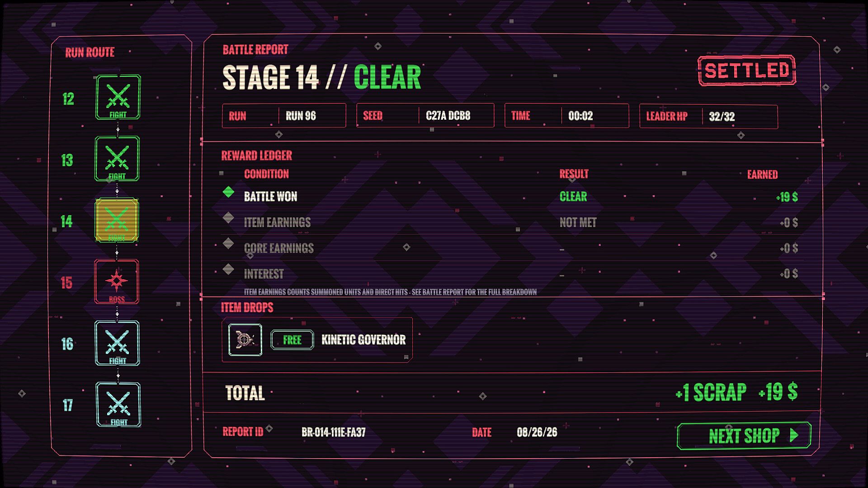The height and width of the screenshot is (488, 868).
Task: Select stage 15 boss node icon
Action: click(117, 282)
